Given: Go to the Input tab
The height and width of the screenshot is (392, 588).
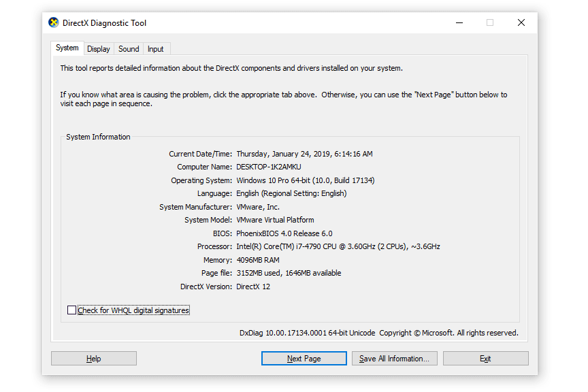Looking at the screenshot, I should [x=156, y=49].
